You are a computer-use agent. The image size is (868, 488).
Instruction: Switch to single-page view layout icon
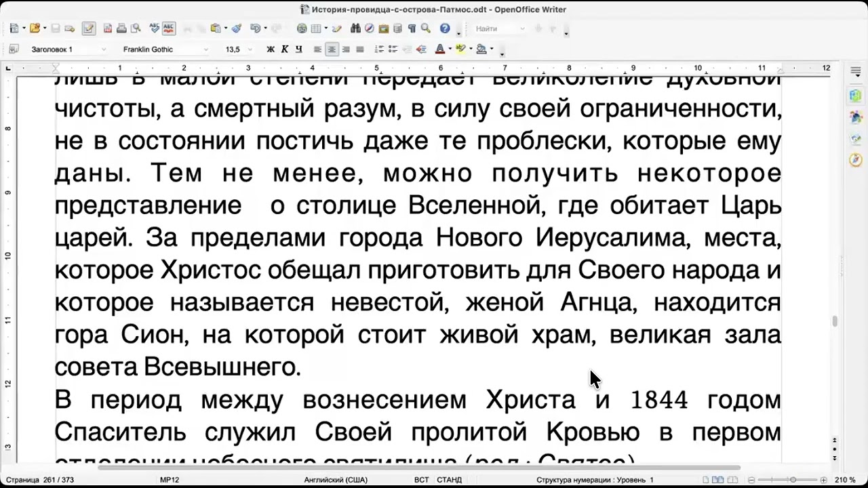point(707,480)
